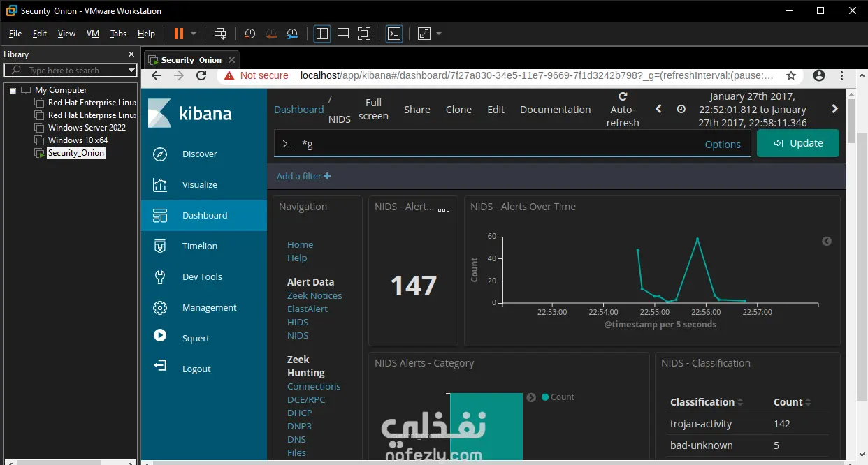The image size is (868, 465).
Task: Open the NIDS alert count panel options
Action: click(444, 209)
